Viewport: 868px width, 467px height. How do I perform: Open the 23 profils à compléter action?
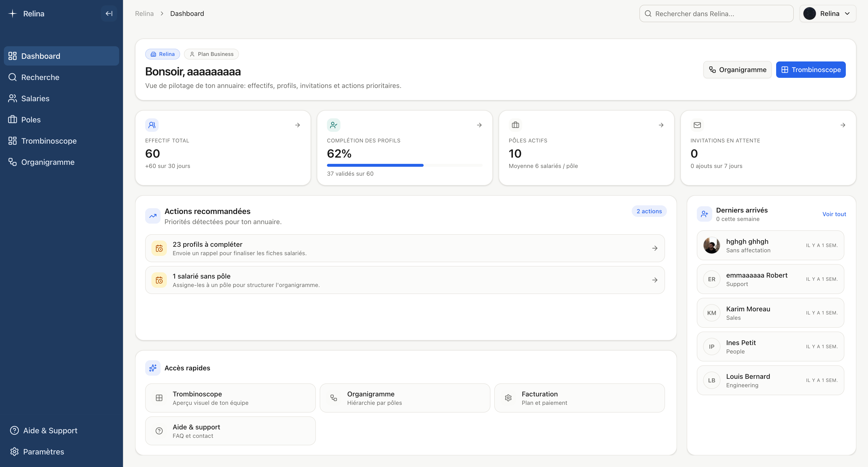coord(405,248)
